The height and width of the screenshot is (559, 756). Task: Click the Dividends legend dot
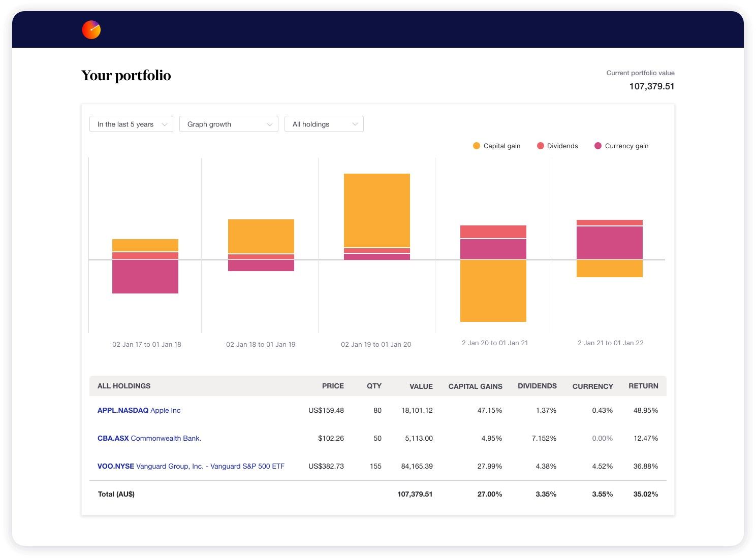point(541,146)
